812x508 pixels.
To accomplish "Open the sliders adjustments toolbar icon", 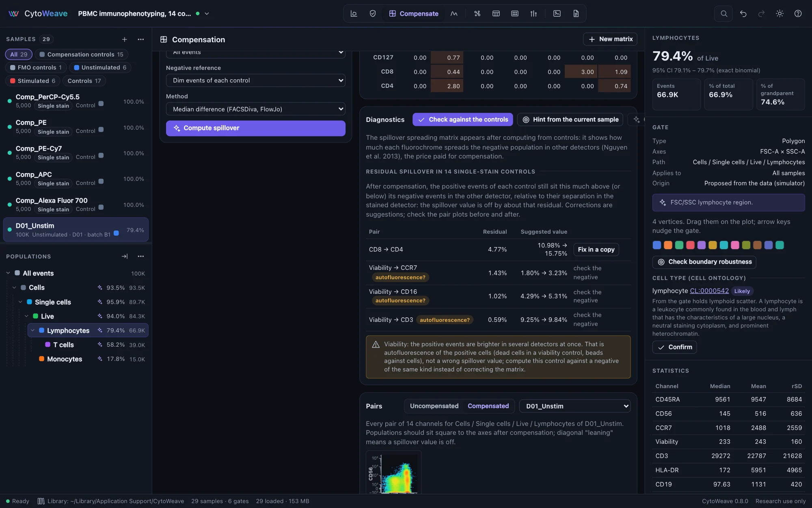I will [x=533, y=13].
